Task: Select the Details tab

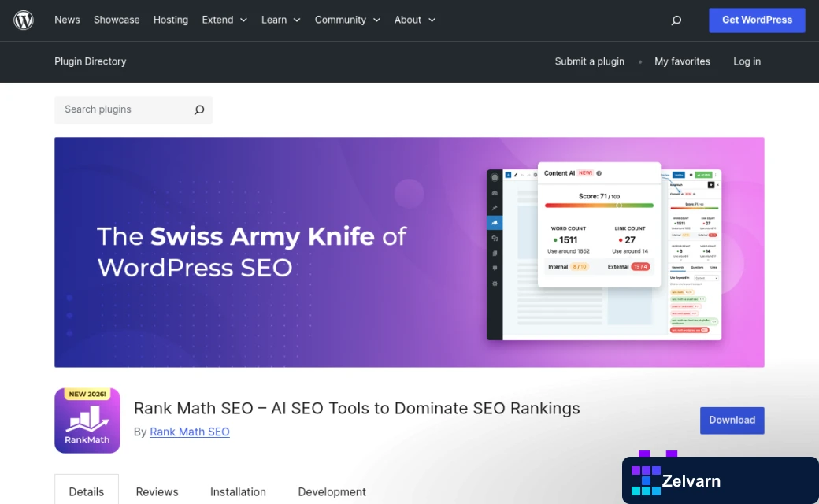Action: pos(86,491)
